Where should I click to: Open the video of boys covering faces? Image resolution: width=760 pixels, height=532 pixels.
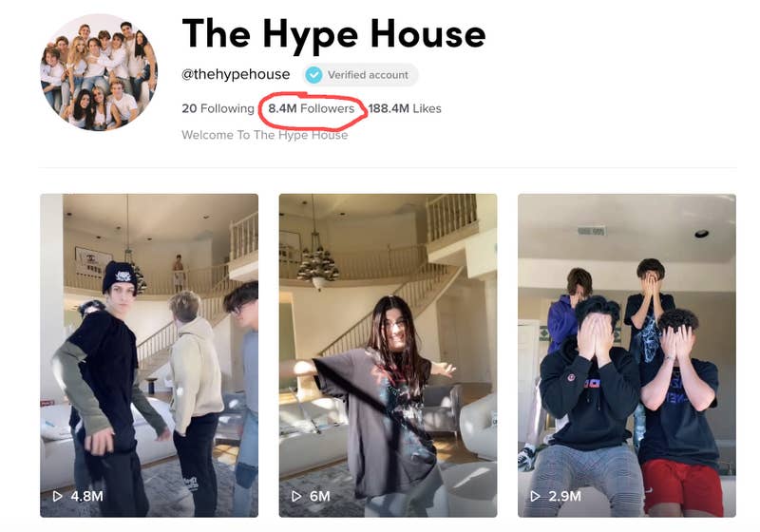(x=627, y=355)
